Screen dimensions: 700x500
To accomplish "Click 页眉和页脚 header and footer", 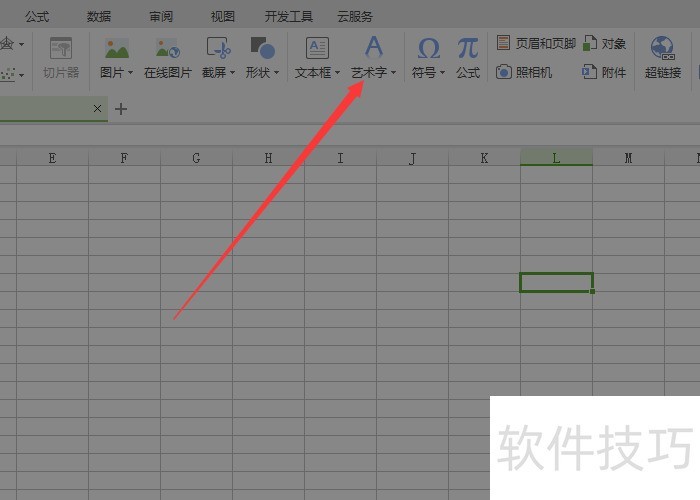I will click(x=536, y=43).
